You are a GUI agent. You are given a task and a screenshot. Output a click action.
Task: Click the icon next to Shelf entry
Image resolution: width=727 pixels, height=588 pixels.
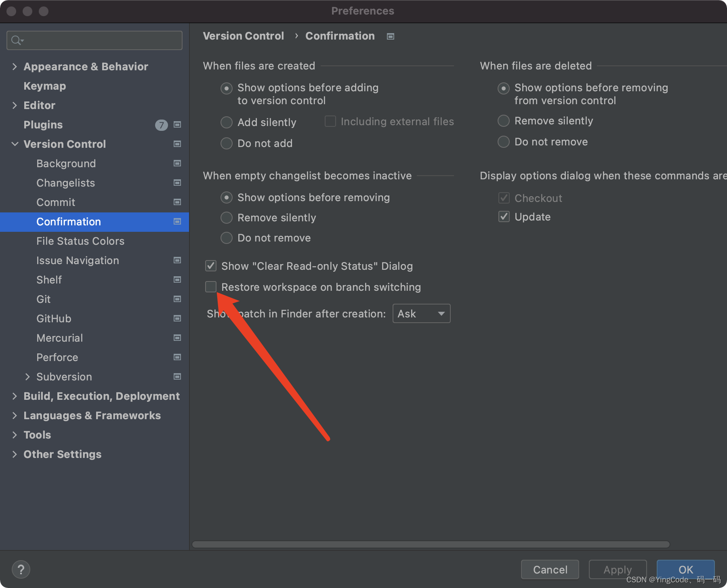coord(177,279)
